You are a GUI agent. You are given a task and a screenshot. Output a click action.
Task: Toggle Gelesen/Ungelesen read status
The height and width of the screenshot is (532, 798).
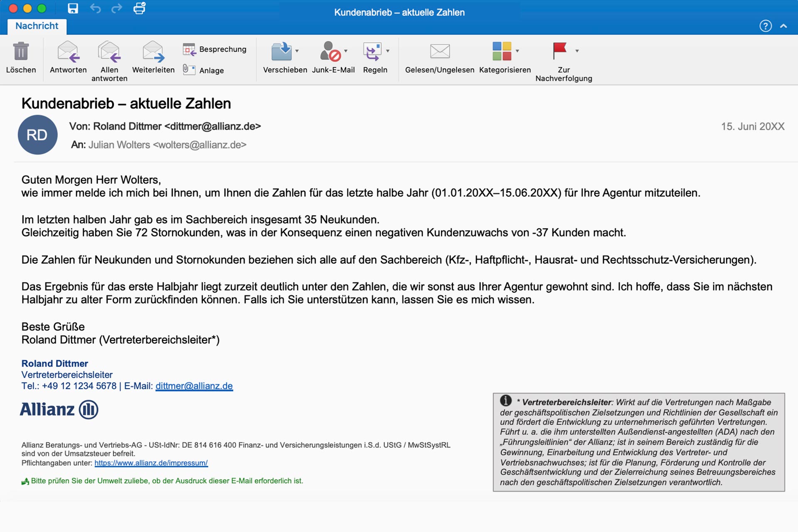[x=440, y=52]
